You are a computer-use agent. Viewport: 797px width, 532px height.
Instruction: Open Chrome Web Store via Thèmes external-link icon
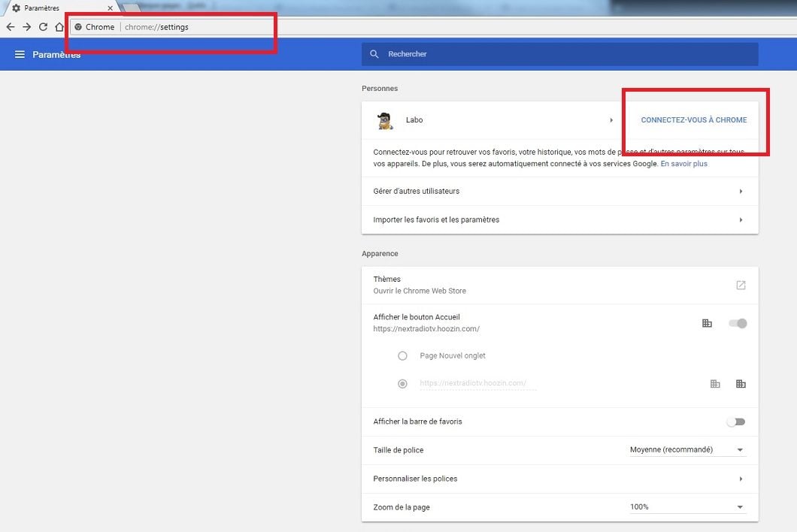741,285
